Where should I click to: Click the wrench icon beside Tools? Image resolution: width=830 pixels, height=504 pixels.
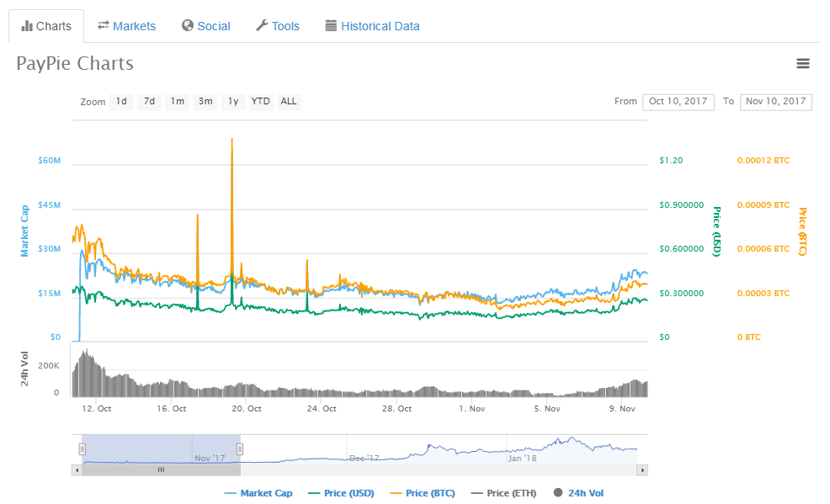click(x=262, y=25)
